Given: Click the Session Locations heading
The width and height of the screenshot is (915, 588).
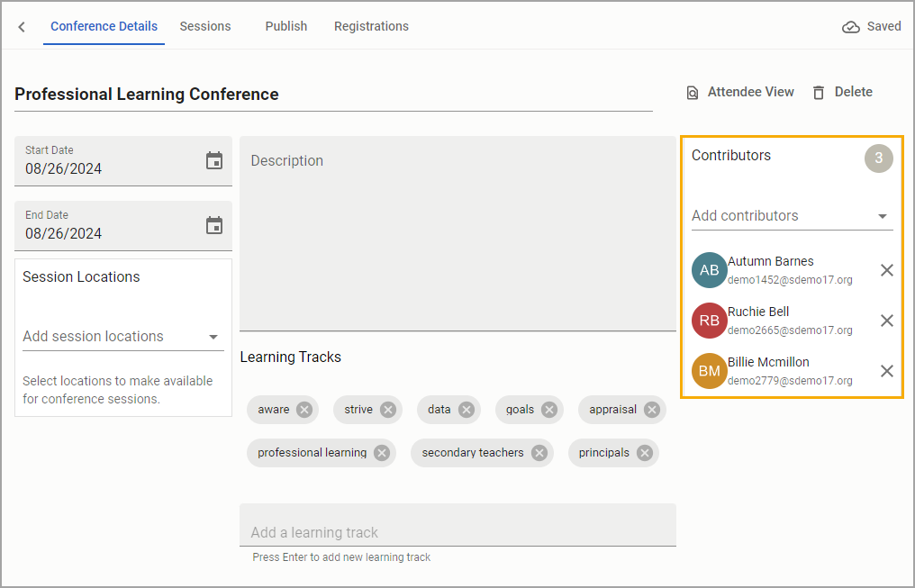Looking at the screenshot, I should (81, 277).
